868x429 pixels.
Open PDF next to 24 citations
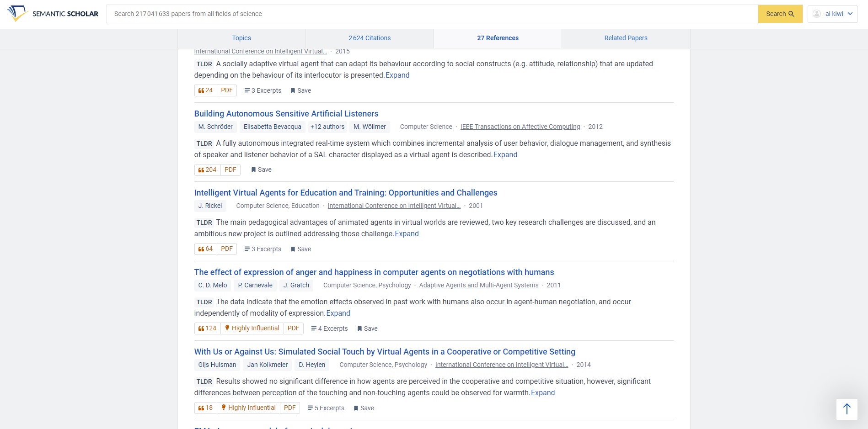click(227, 90)
